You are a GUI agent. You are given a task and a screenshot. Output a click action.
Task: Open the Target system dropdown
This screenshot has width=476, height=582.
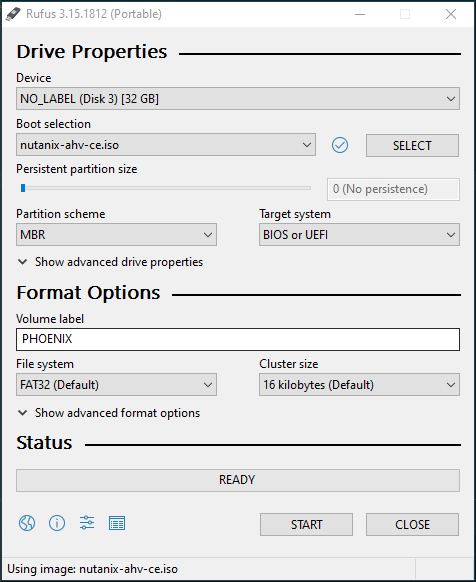coord(359,235)
